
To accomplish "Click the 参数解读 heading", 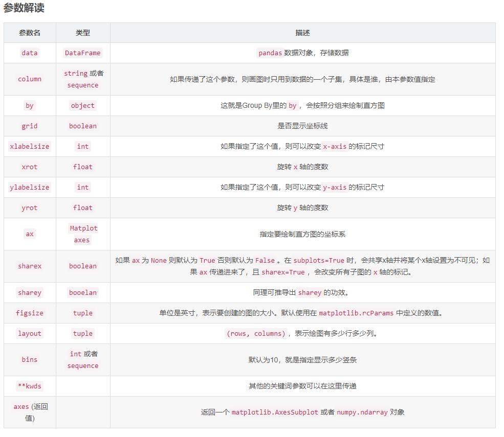I will click(x=24, y=8).
